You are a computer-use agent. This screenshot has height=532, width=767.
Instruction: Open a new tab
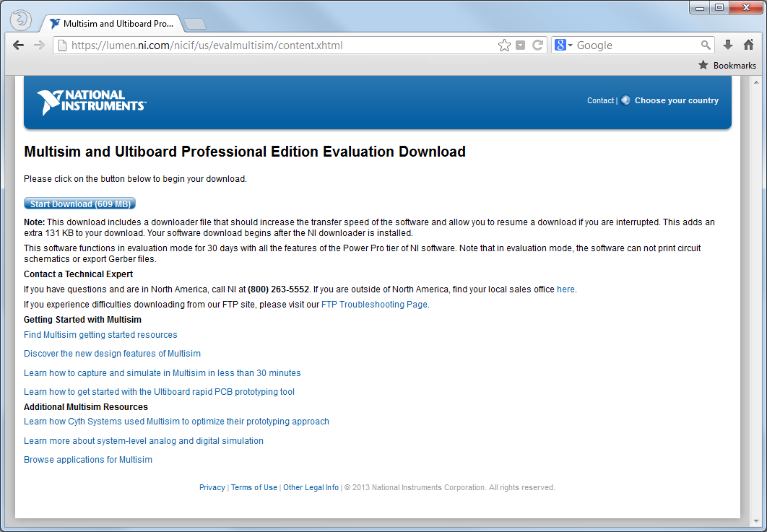(195, 25)
